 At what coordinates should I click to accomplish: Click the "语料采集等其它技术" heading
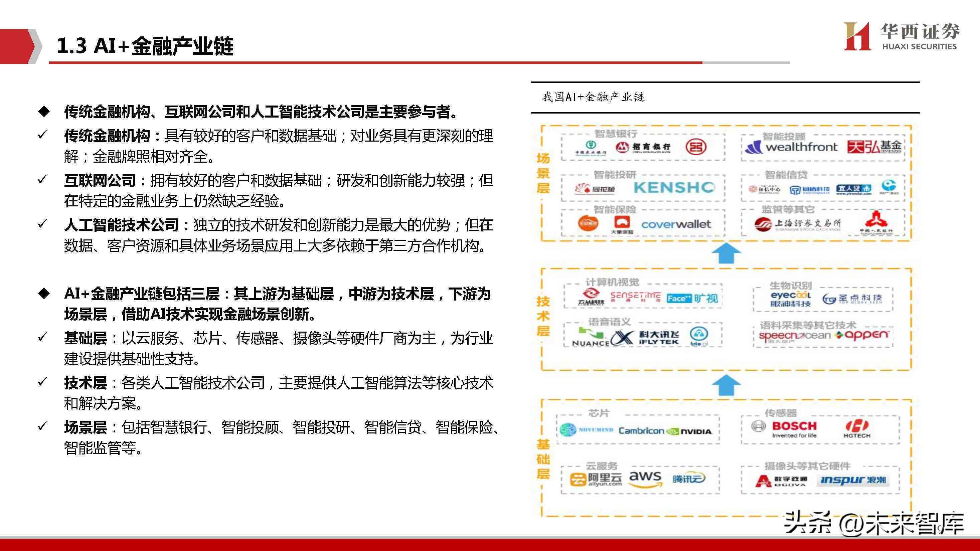[808, 325]
